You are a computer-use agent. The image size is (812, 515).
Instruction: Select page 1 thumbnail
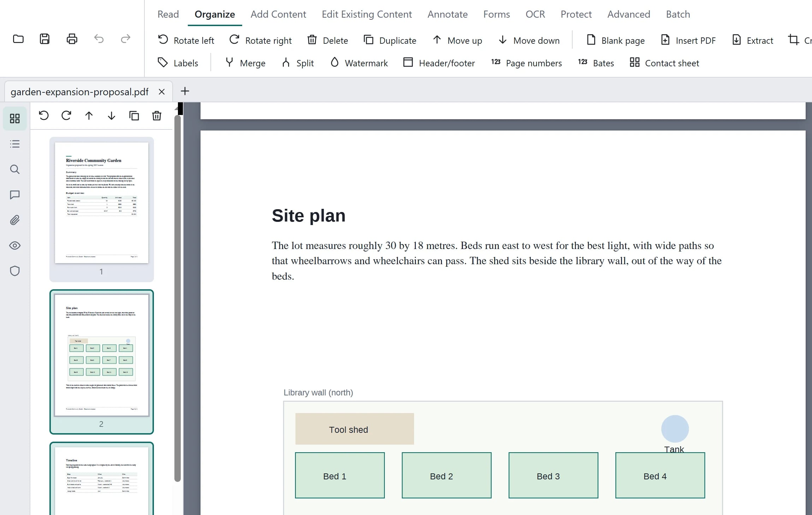(x=102, y=210)
